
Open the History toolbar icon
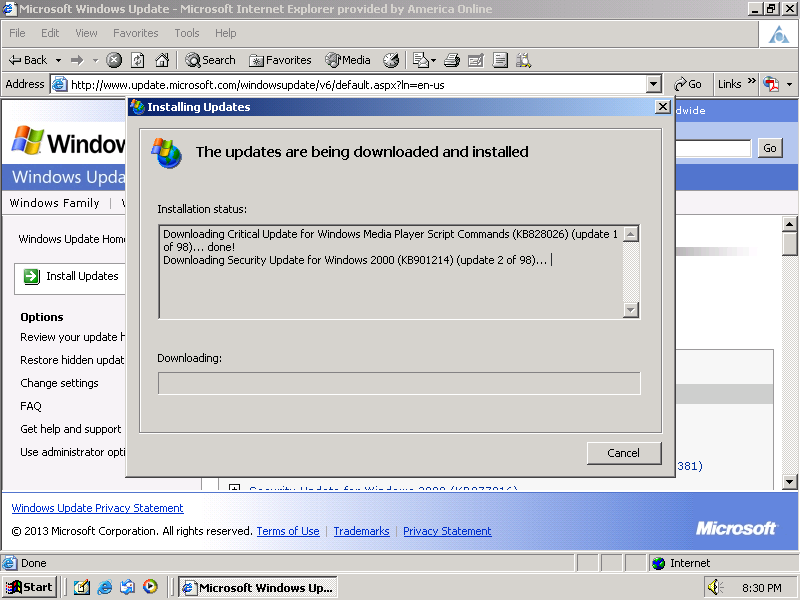(391, 60)
